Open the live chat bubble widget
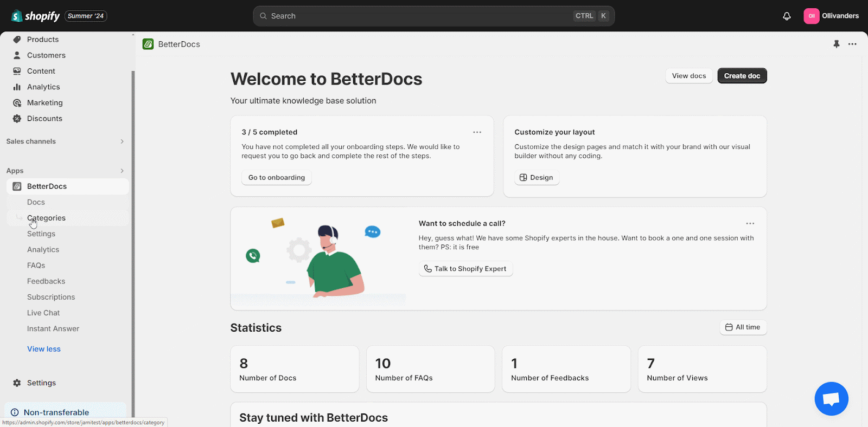Viewport: 868px width, 427px height. pyautogui.click(x=831, y=399)
